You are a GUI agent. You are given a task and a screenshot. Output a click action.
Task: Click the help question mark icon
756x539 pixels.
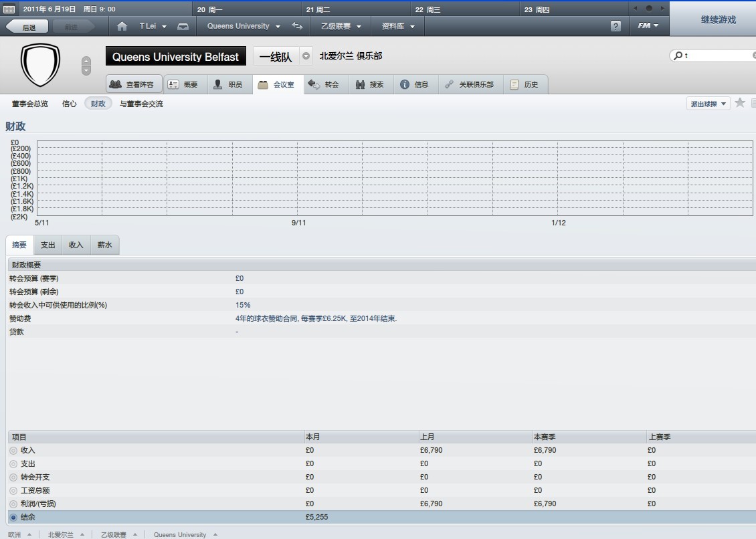click(x=616, y=26)
